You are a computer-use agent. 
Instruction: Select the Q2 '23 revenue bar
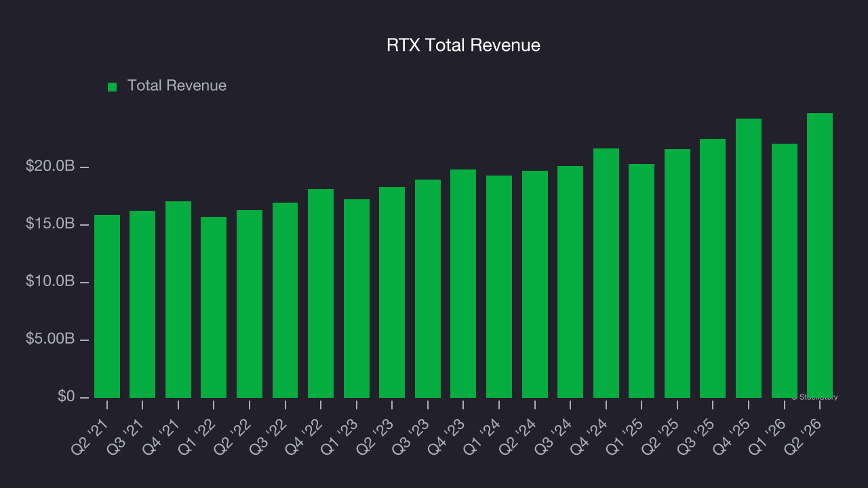coord(392,292)
